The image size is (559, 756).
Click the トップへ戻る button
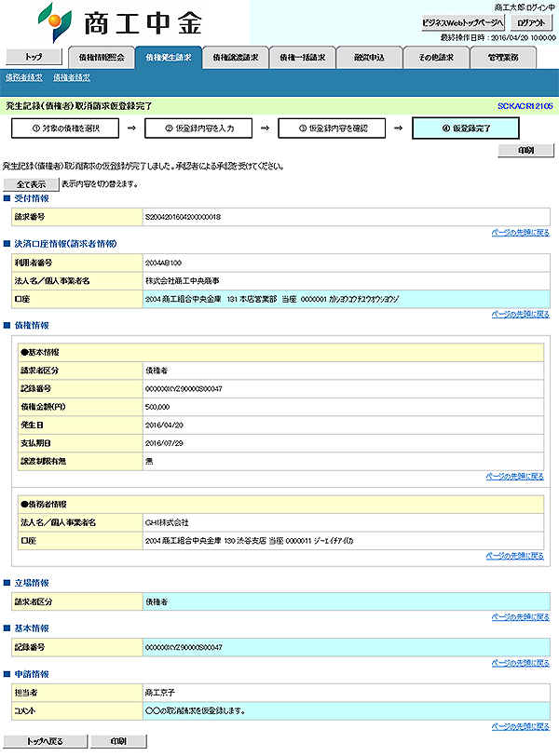coord(46,741)
